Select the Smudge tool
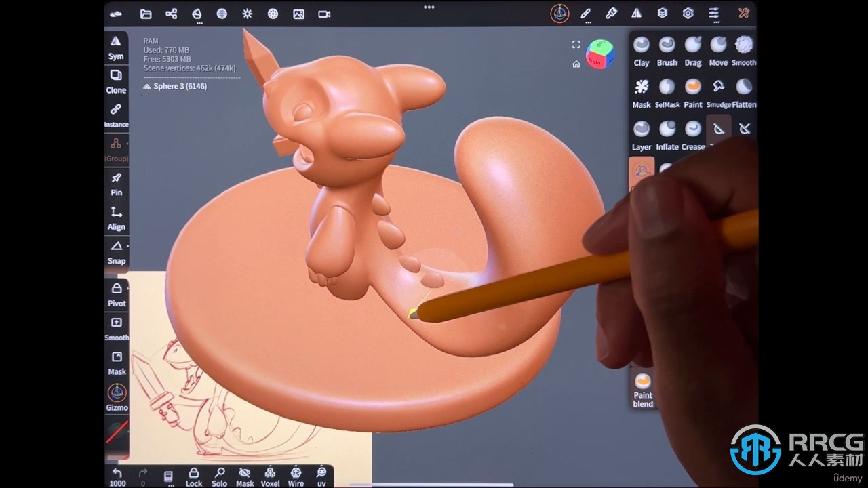Screen dimensions: 868x488 coord(718,94)
